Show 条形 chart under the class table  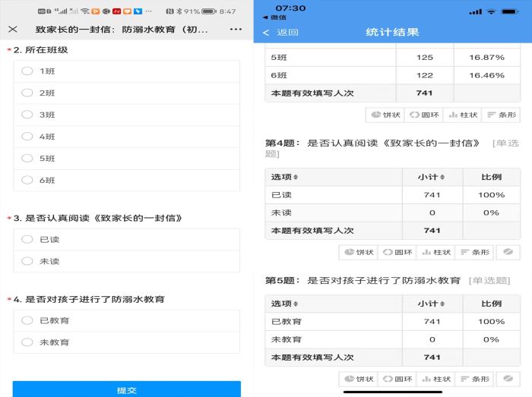[501, 115]
